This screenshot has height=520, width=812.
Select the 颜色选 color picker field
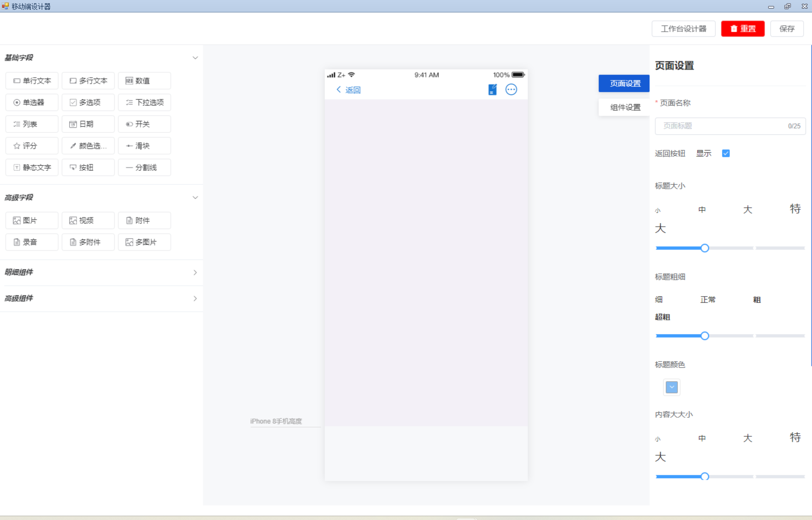point(88,146)
